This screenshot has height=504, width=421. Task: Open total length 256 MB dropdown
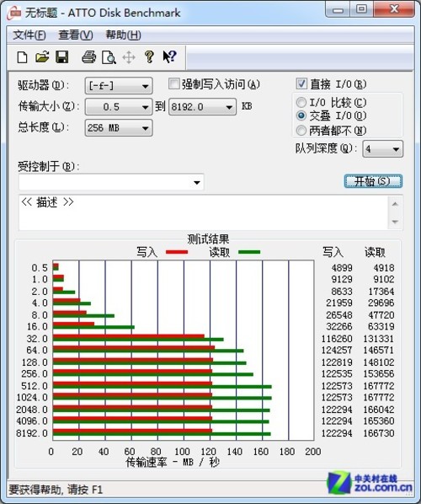coord(119,128)
